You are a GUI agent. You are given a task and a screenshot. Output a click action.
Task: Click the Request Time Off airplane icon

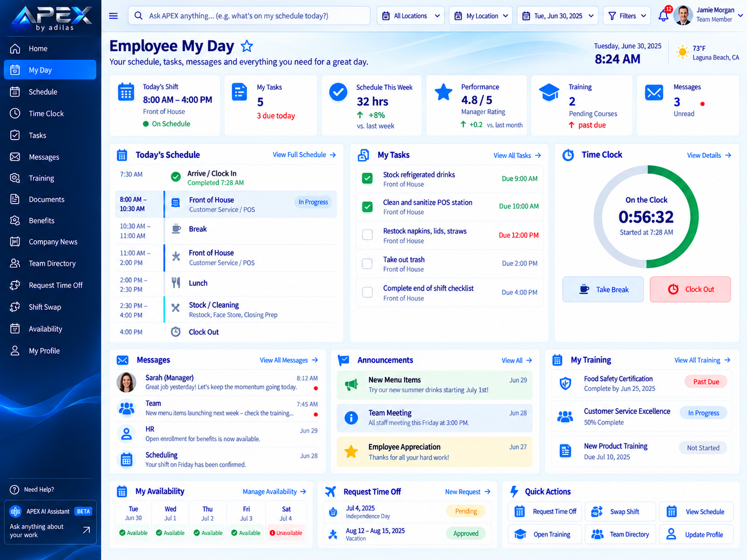pos(331,491)
